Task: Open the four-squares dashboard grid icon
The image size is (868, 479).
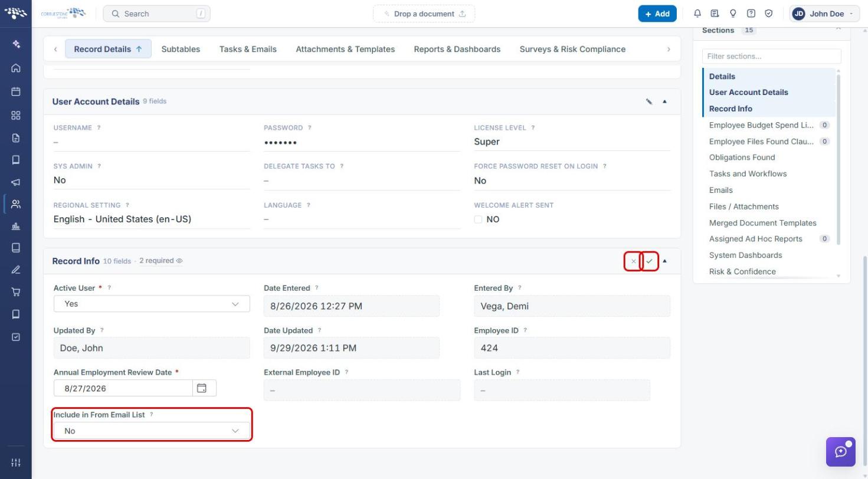Action: [16, 115]
